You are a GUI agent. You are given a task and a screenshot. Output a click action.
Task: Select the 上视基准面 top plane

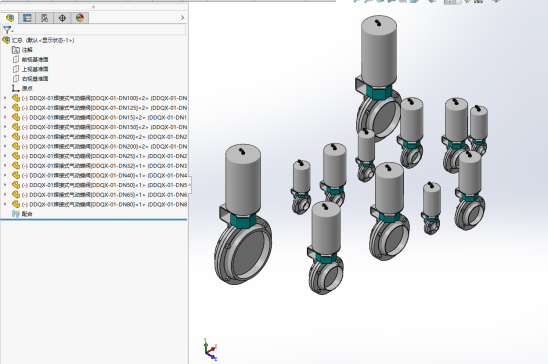(35, 69)
